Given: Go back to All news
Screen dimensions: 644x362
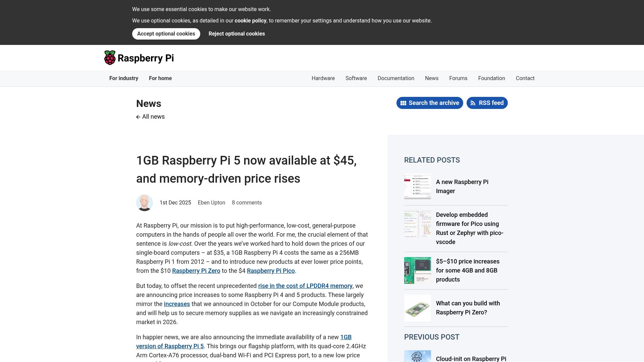Looking at the screenshot, I should click(153, 117).
